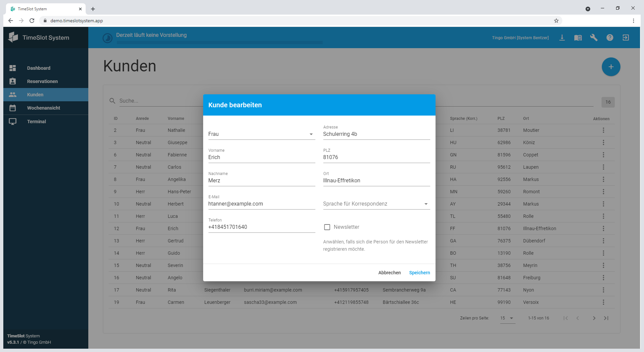Click the Vorname column header

[x=176, y=119]
